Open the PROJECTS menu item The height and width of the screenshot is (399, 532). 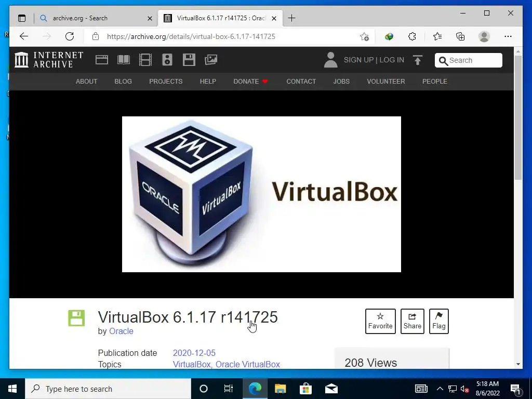pyautogui.click(x=166, y=82)
